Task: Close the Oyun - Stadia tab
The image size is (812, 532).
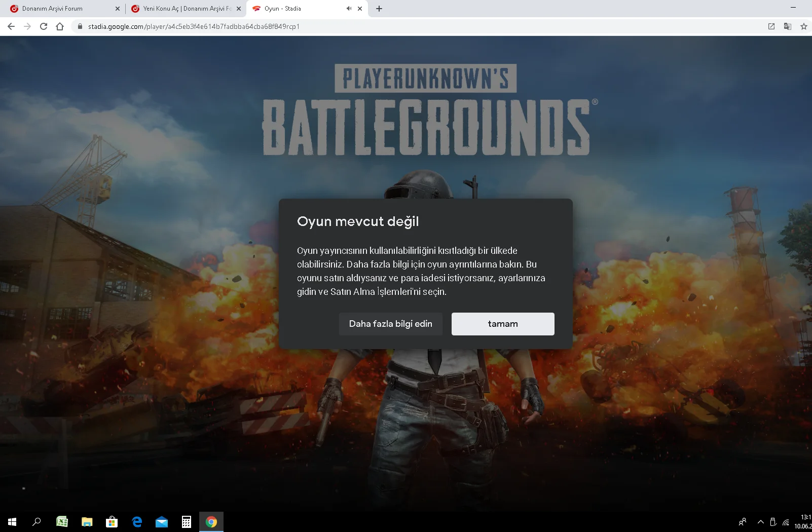Action: [x=360, y=9]
